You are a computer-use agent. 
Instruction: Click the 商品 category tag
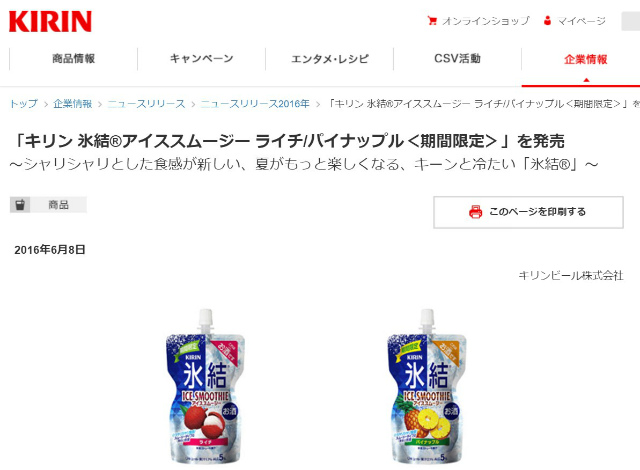(x=49, y=204)
